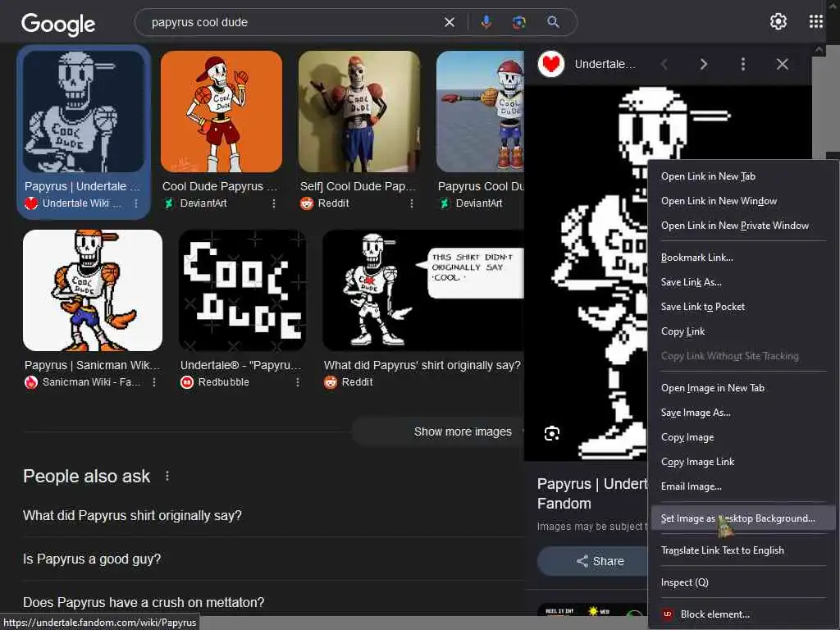Select Open Link in New Tab
The height and width of the screenshot is (630, 840).
click(742, 176)
